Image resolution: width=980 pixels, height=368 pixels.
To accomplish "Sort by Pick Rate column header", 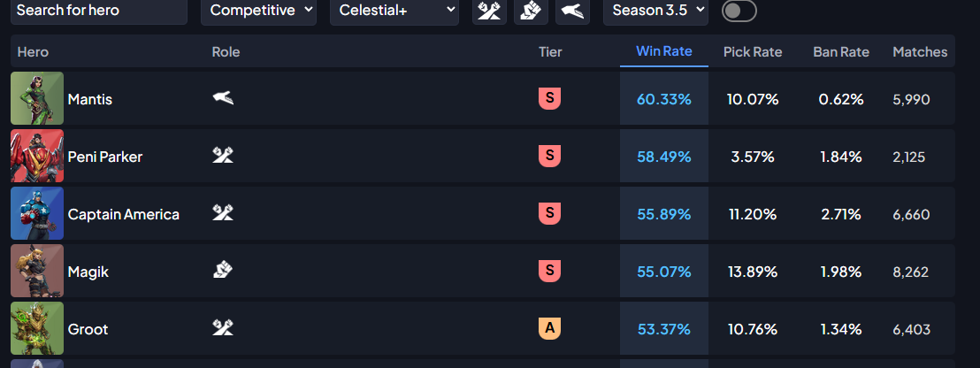I will coord(752,52).
